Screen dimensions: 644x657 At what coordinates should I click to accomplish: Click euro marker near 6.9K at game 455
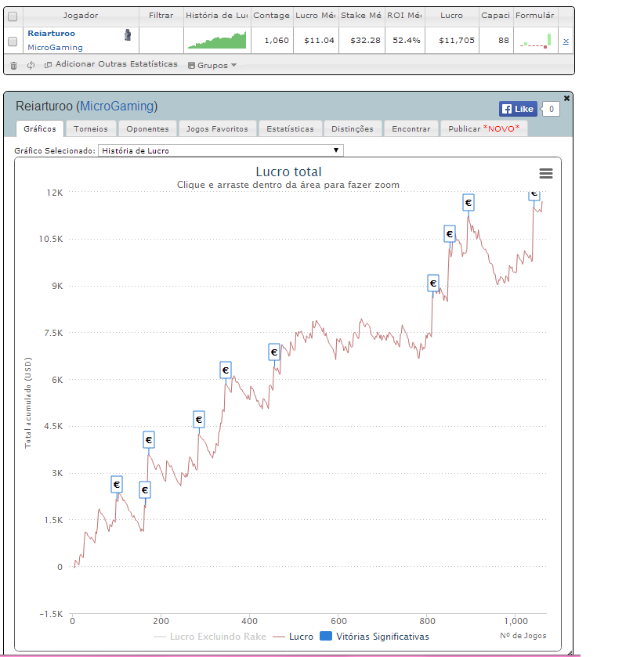point(273,352)
